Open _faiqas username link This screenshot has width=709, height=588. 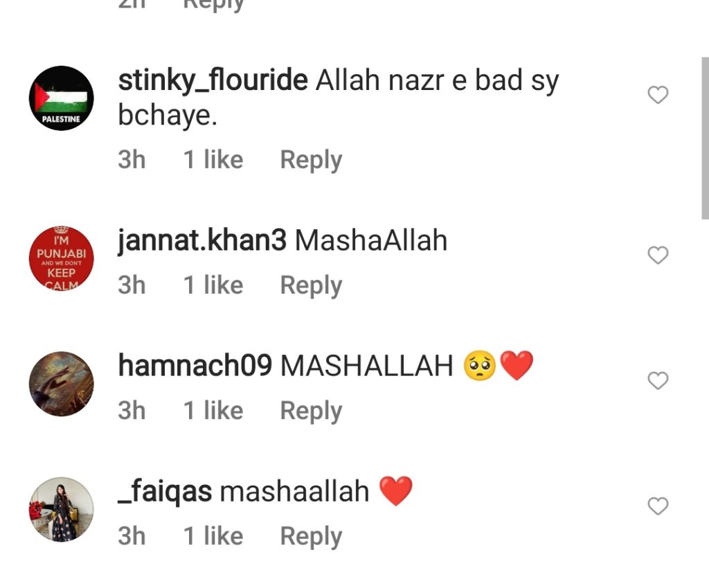(165, 492)
